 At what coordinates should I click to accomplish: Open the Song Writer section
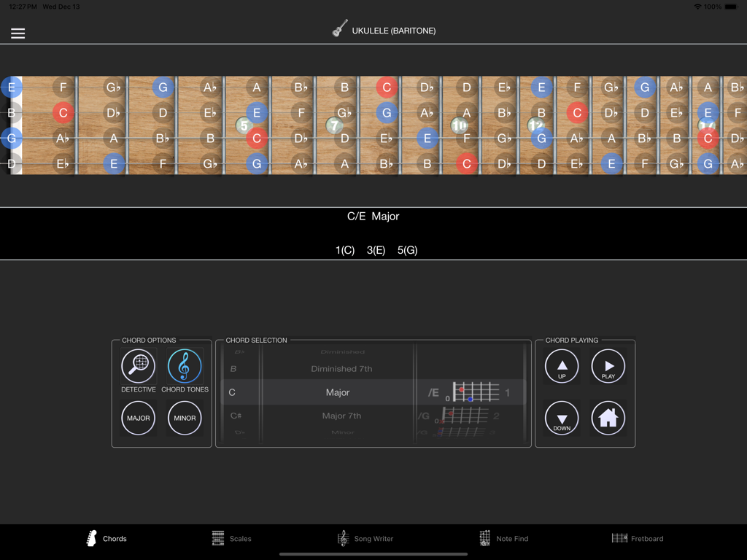point(366,538)
